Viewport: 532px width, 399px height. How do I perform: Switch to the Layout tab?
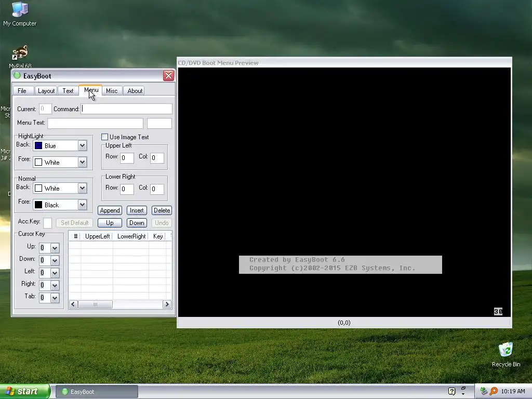point(46,90)
